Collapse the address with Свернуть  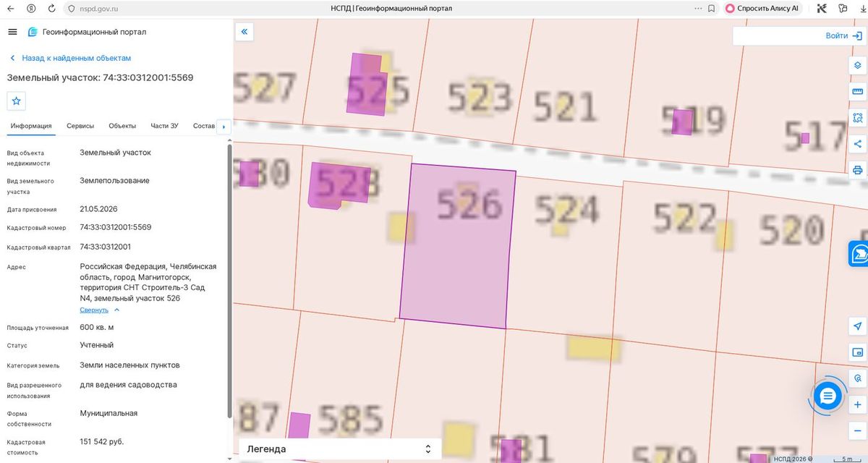(99, 310)
